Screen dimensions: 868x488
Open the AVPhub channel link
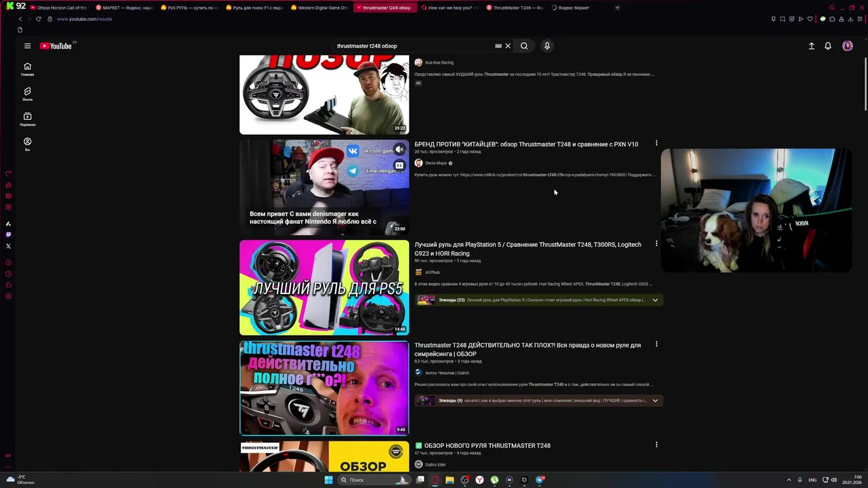(432, 272)
